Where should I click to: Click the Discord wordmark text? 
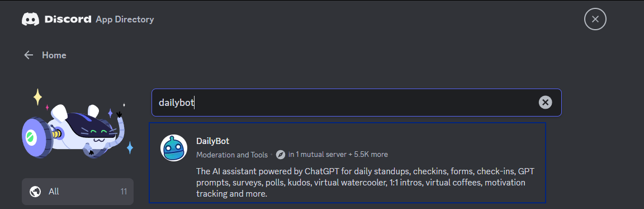point(68,20)
